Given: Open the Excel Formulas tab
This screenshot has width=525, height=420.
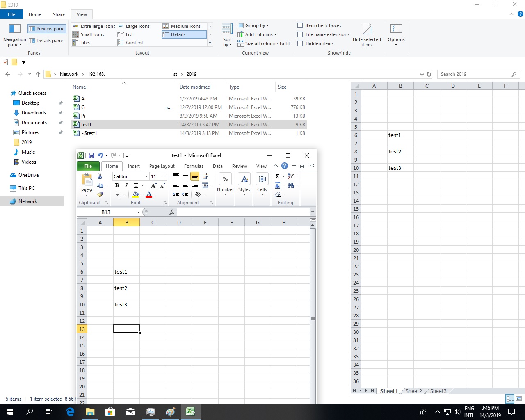Looking at the screenshot, I should (194, 166).
